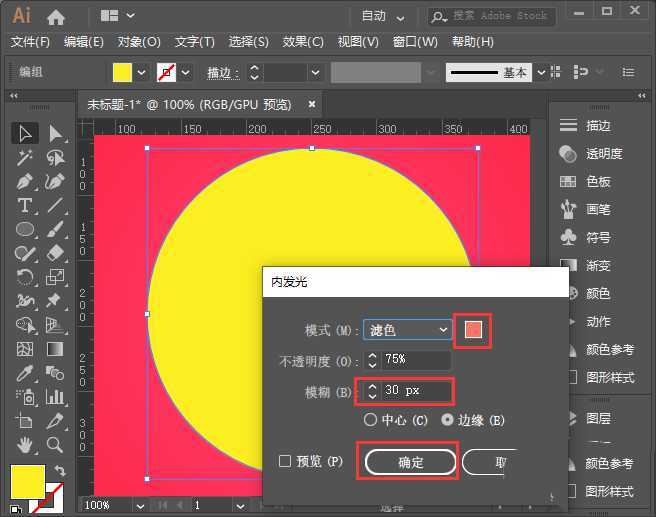Click the inner glow color swatch
The width and height of the screenshot is (656, 517).
point(474,330)
